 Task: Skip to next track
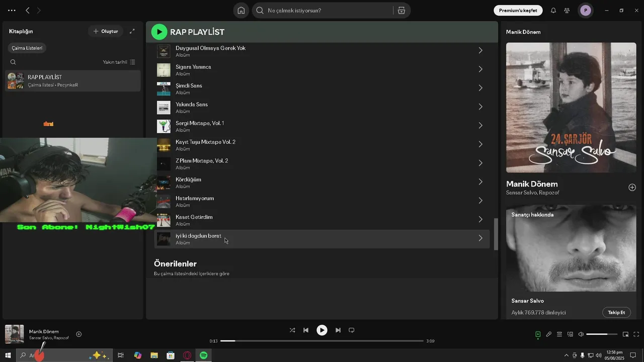pyautogui.click(x=338, y=330)
